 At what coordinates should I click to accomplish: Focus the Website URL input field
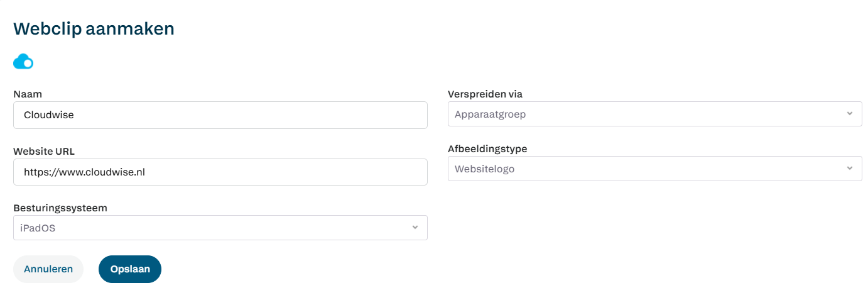point(220,172)
